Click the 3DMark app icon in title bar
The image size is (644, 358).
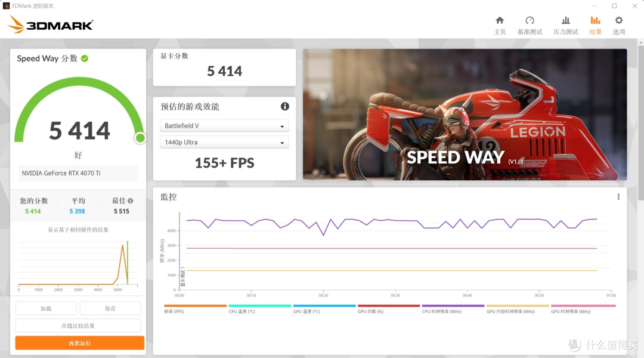coord(6,6)
